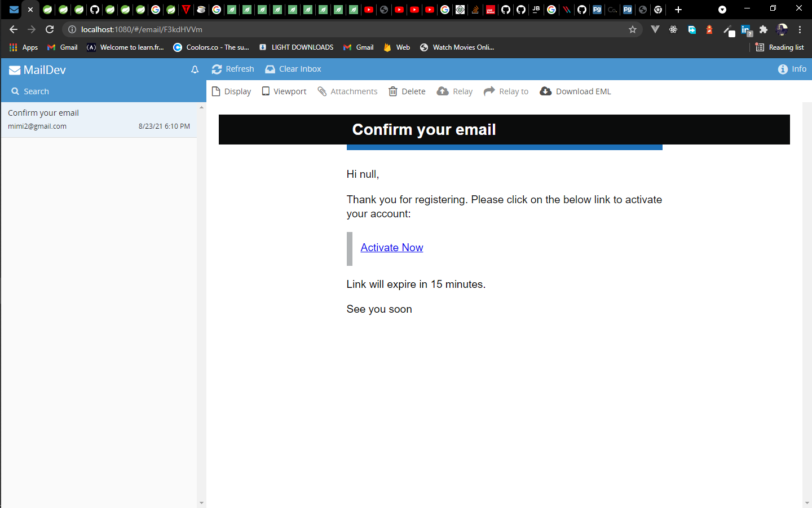Open the Chrome three-dot menu
Image resolution: width=812 pixels, height=508 pixels.
pos(800,29)
